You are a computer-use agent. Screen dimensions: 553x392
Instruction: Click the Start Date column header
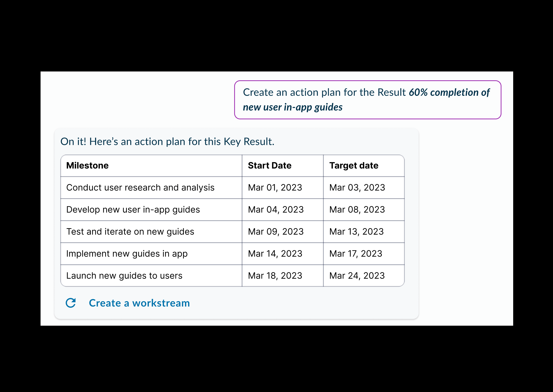click(x=270, y=166)
